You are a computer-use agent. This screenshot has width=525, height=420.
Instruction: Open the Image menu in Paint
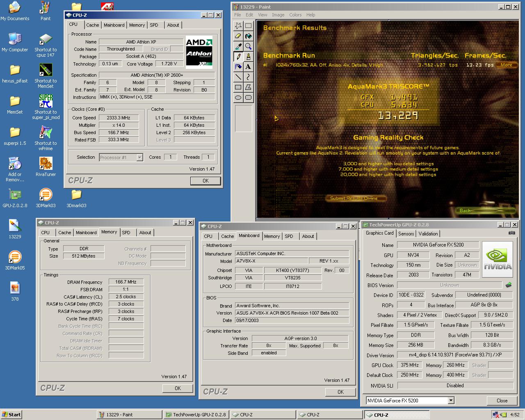[278, 15]
